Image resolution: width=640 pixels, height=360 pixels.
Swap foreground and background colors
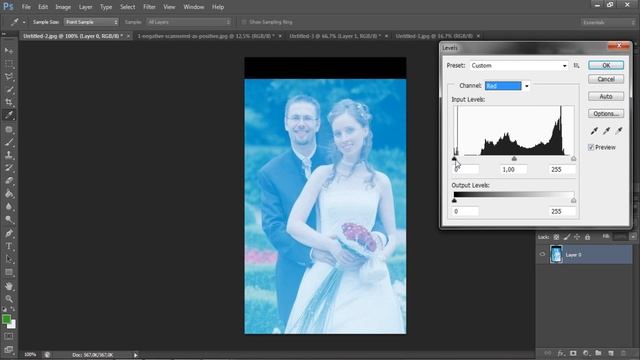click(13, 309)
